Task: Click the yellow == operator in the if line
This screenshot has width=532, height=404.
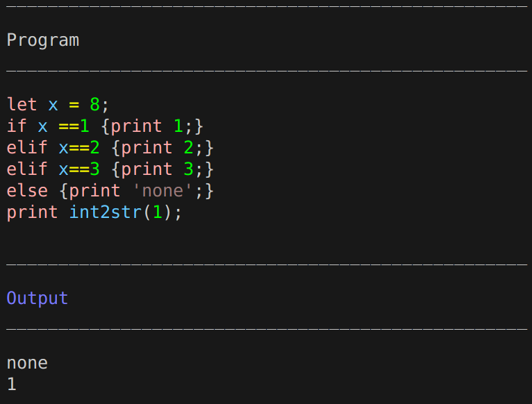Action: (69, 126)
